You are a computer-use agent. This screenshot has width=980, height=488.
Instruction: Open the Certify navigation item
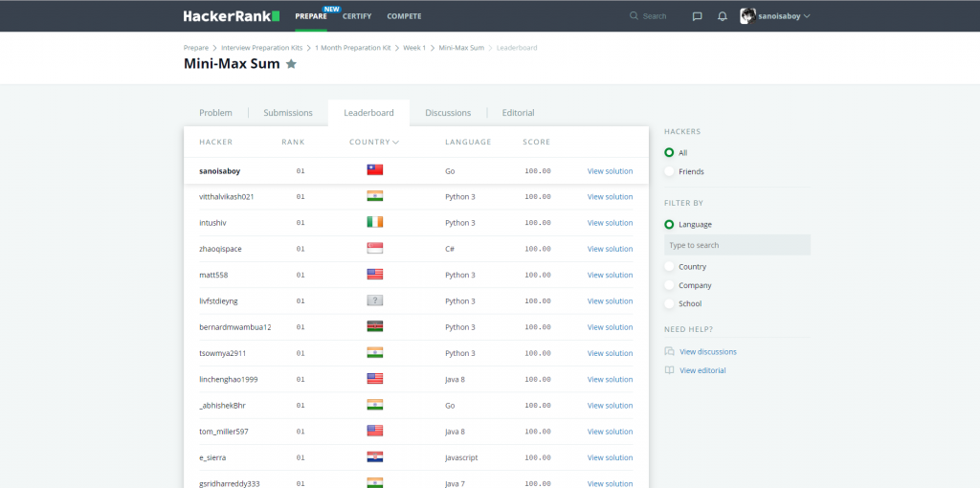(x=357, y=16)
